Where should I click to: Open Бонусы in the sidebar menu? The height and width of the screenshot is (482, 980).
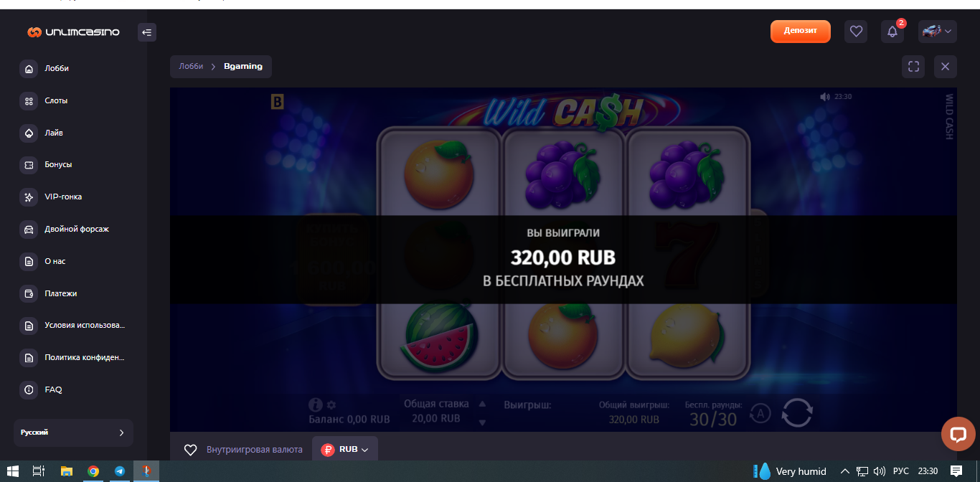pyautogui.click(x=58, y=165)
